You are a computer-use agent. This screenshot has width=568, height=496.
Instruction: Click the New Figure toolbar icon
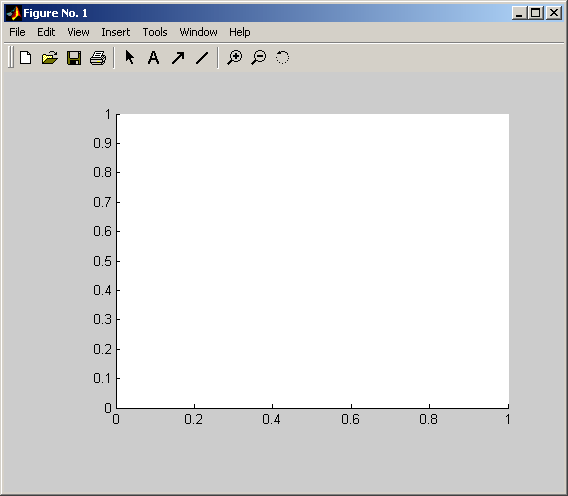pyautogui.click(x=26, y=58)
